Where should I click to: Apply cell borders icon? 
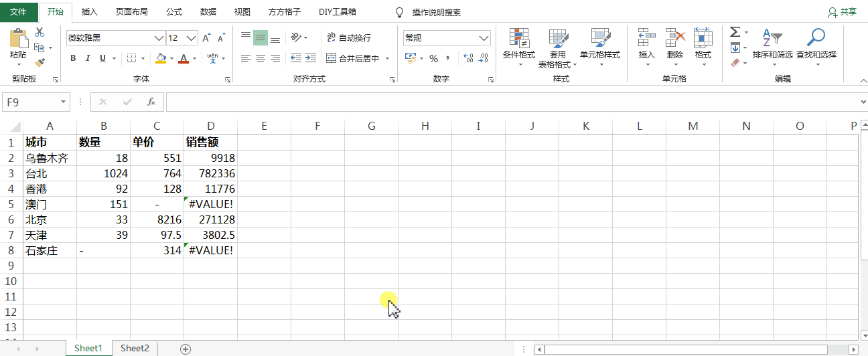[132, 58]
